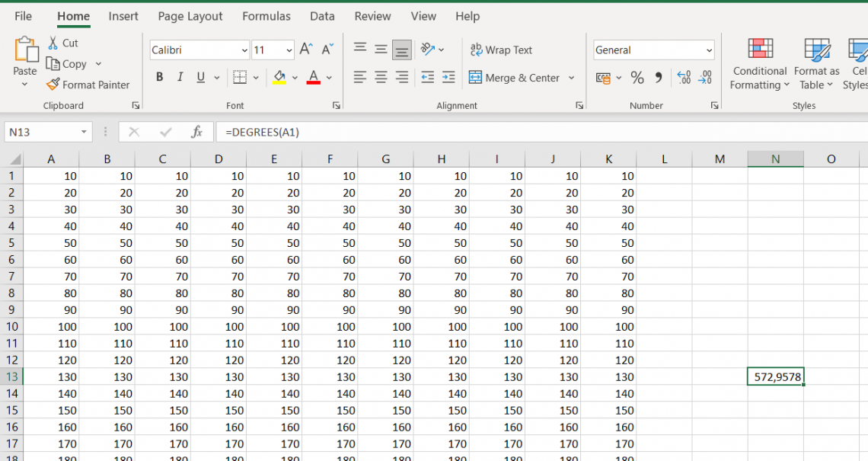Click the Percent Style icon
This screenshot has height=461, width=868.
coord(637,77)
